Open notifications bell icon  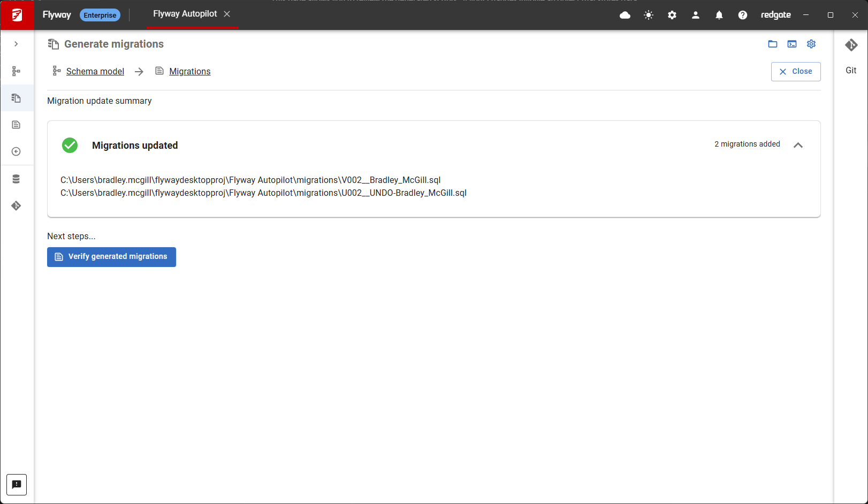pyautogui.click(x=719, y=15)
